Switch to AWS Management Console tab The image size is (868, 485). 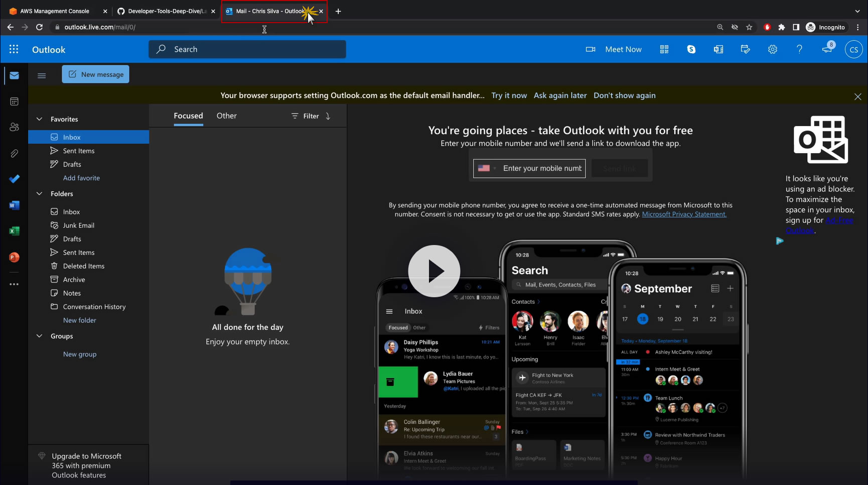point(58,11)
